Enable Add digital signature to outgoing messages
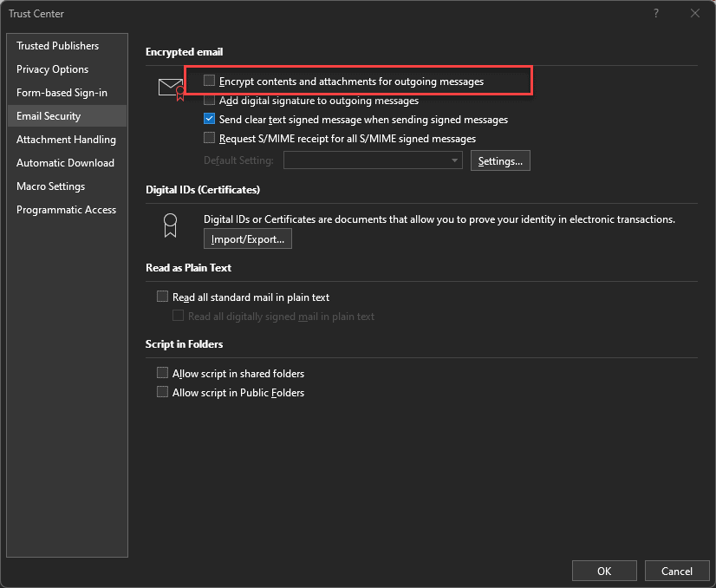716x588 pixels. [x=209, y=101]
